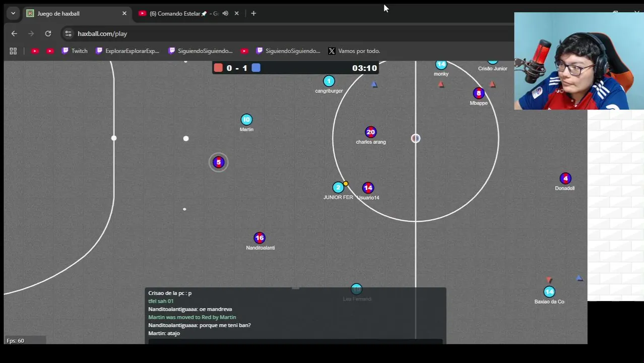This screenshot has width=644, height=363.
Task: Open the tab search chevron dropdown
Action: click(13, 14)
